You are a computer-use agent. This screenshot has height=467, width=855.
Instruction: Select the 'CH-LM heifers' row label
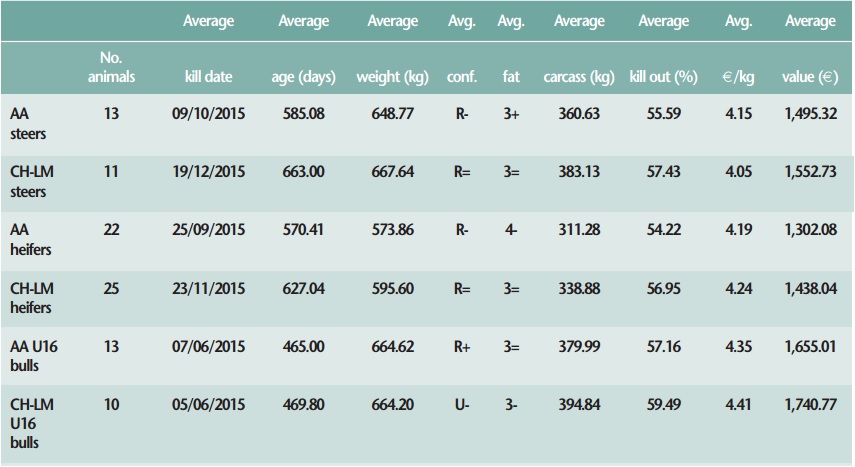tap(32, 297)
